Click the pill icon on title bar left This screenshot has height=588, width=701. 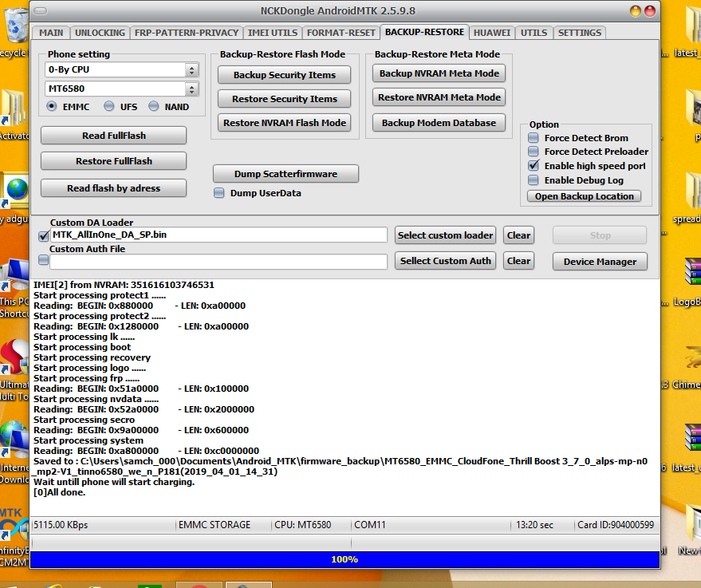click(41, 10)
